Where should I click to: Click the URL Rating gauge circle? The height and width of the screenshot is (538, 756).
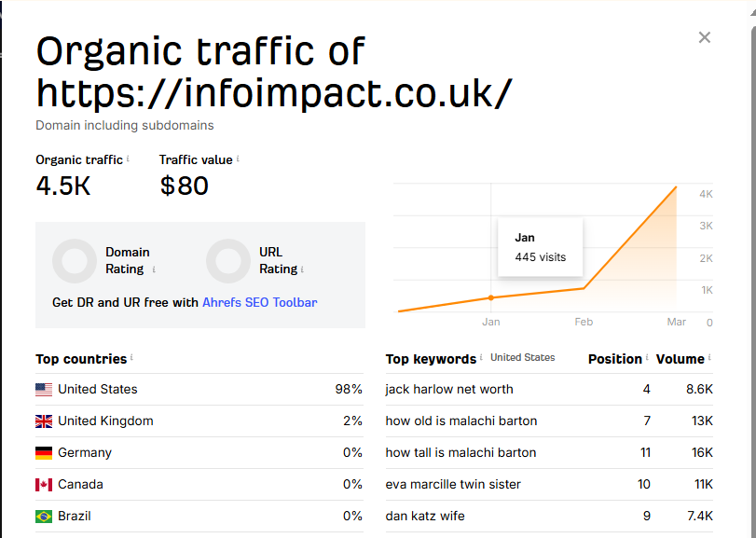228,261
